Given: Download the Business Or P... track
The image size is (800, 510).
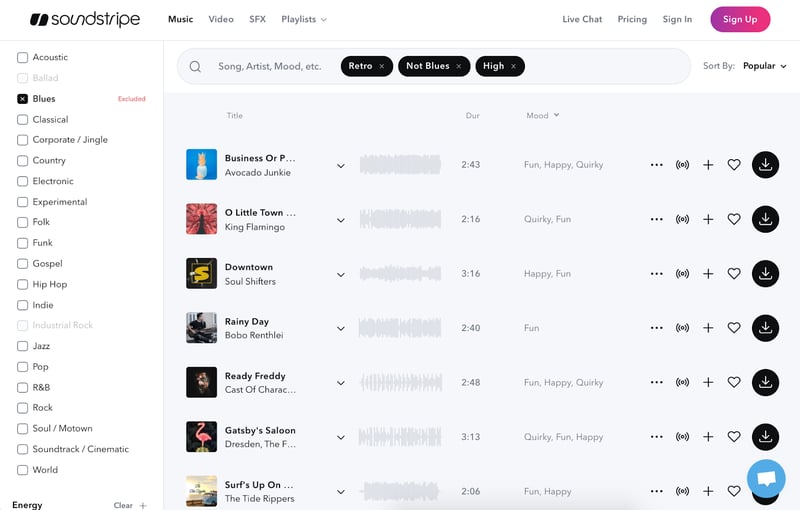Looking at the screenshot, I should 765,165.
